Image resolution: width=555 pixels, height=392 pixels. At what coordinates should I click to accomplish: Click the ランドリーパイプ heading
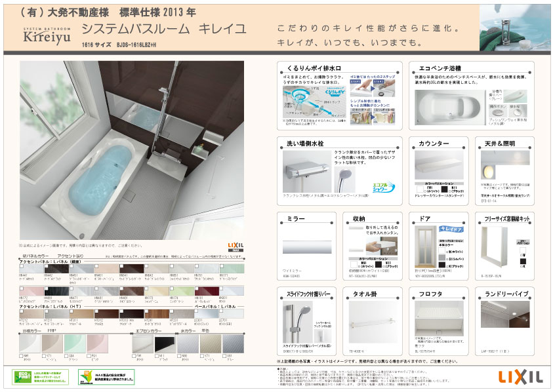[x=506, y=294]
